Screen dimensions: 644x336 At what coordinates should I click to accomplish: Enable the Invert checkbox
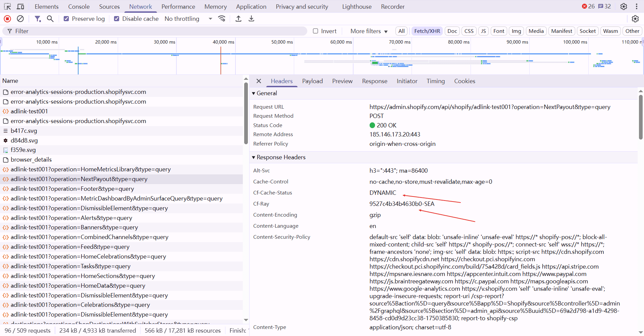(x=315, y=31)
